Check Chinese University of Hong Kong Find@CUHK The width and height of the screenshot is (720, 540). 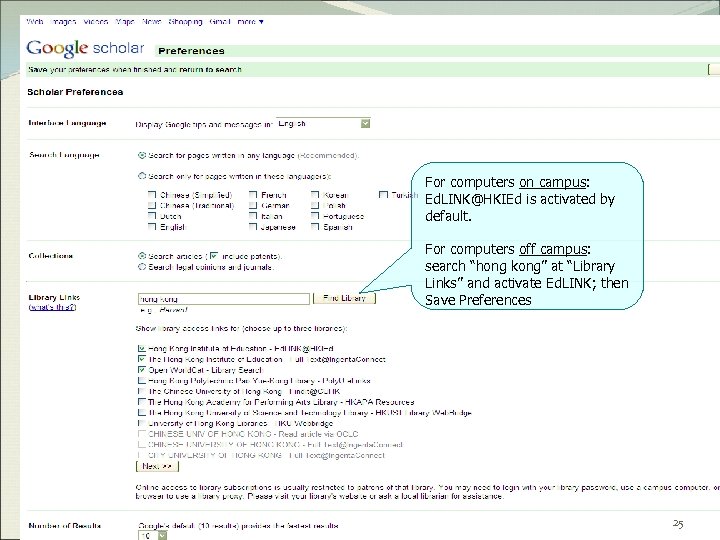point(142,391)
